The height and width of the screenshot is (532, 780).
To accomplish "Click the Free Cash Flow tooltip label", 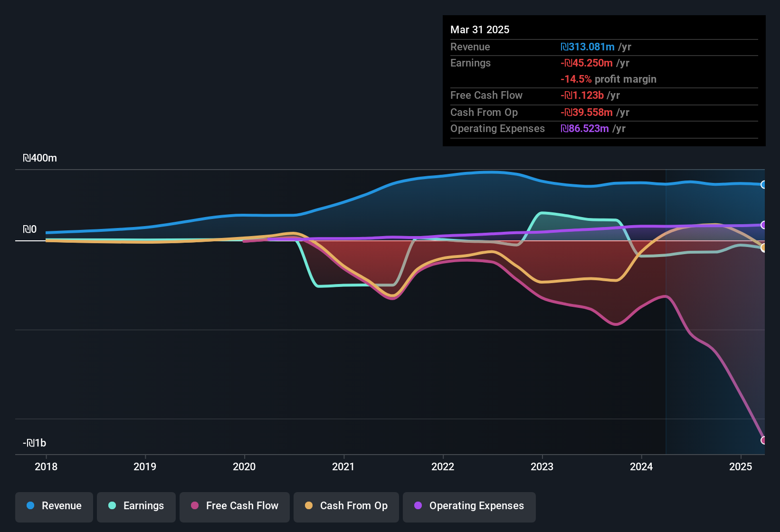I will (486, 95).
